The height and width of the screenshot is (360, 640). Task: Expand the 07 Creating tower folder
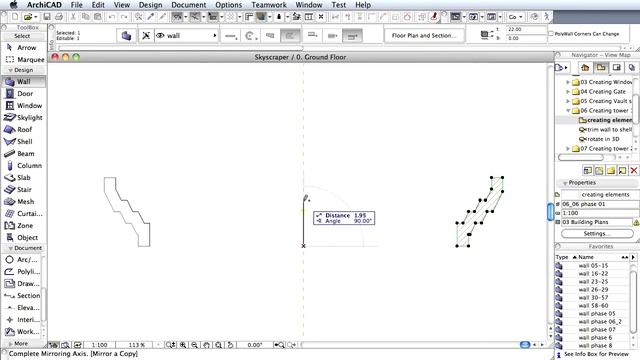pyautogui.click(x=568, y=149)
